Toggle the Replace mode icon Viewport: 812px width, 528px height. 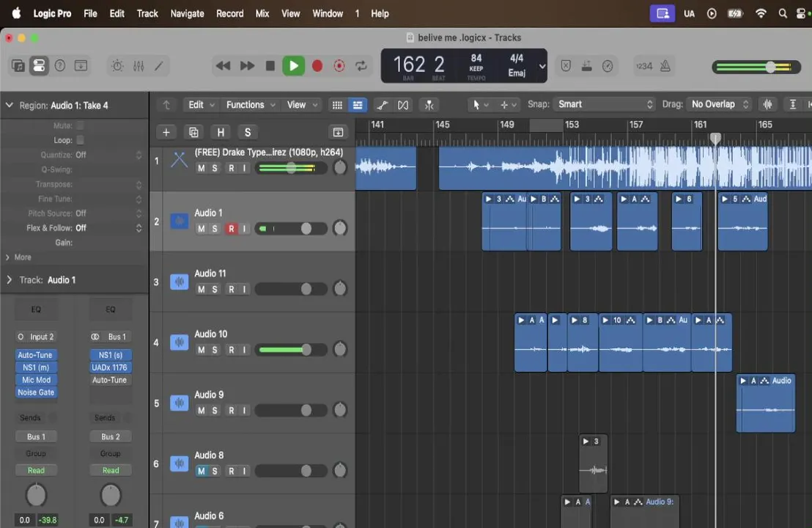tap(566, 66)
